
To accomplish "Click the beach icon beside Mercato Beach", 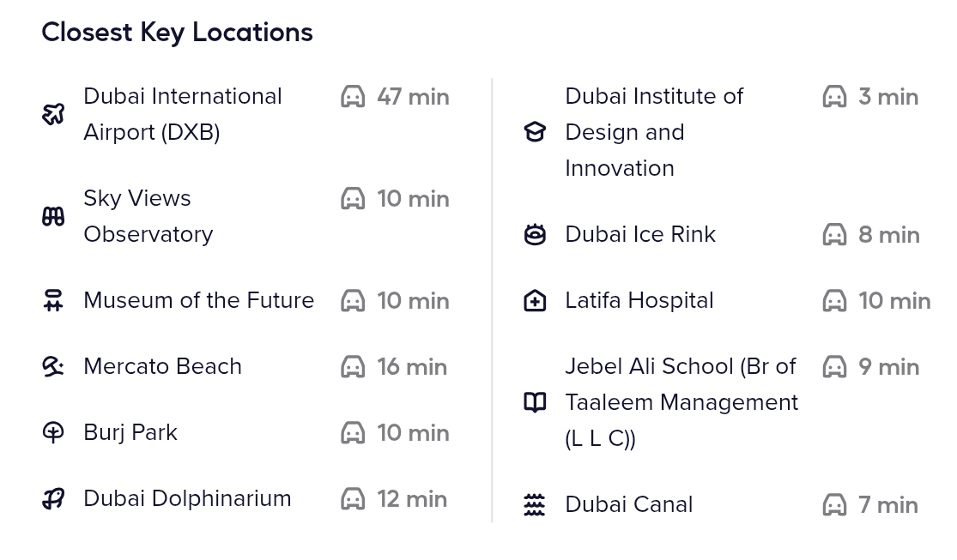I will pos(53,366).
